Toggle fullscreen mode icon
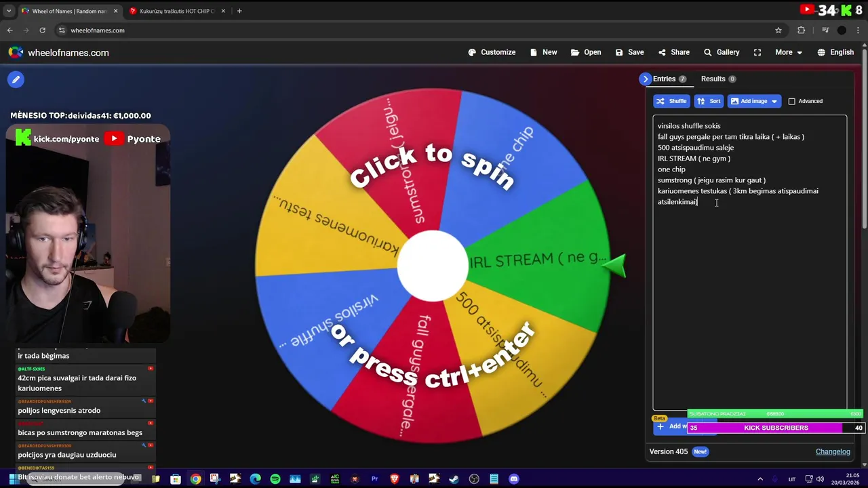The width and height of the screenshot is (868, 488). tap(757, 52)
